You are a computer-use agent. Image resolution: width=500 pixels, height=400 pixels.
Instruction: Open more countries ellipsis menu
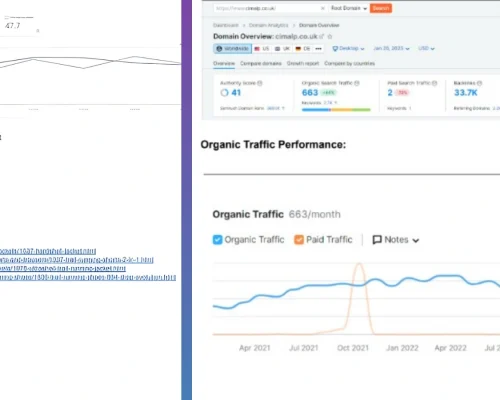click(x=318, y=49)
